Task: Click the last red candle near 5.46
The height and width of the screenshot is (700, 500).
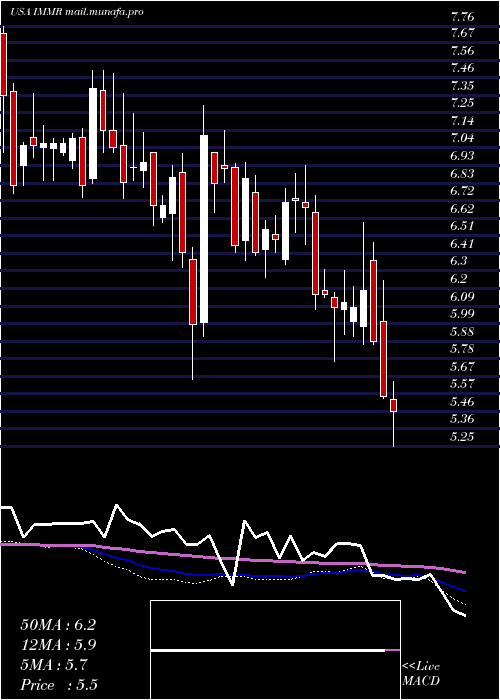Action: (x=393, y=405)
